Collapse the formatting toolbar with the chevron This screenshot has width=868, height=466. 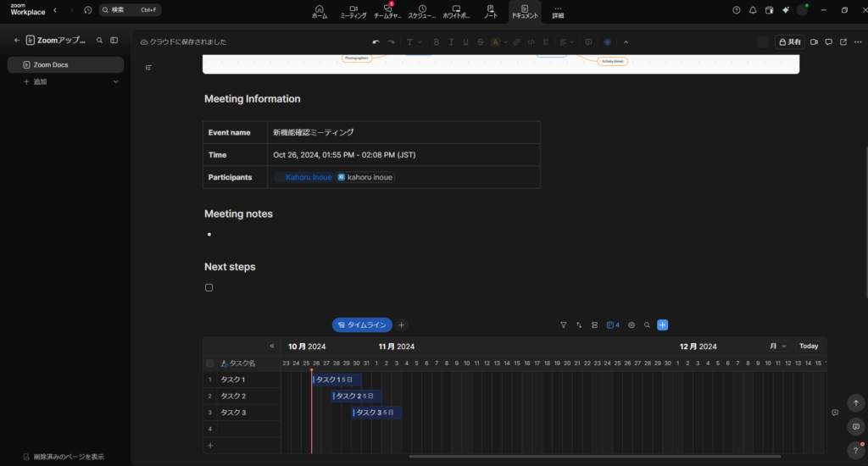coord(626,42)
